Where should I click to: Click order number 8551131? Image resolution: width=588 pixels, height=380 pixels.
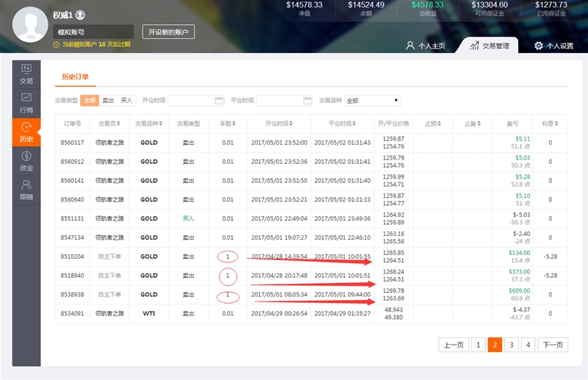[x=72, y=219]
